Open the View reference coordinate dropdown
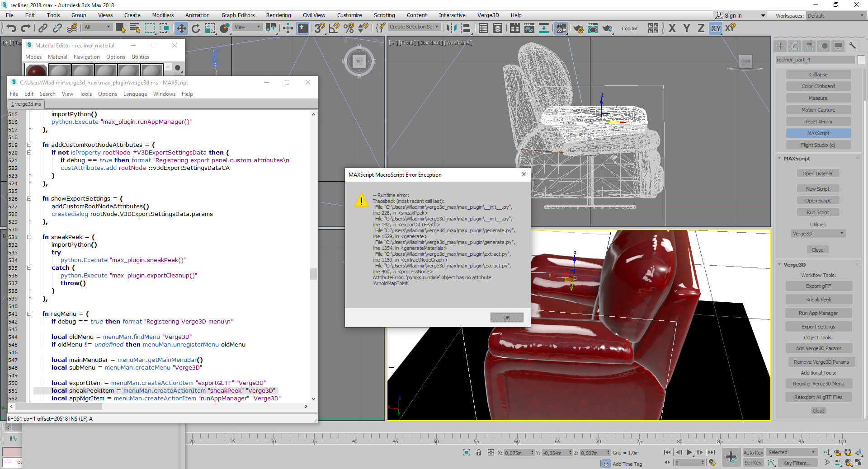868x469 pixels. coord(247,27)
